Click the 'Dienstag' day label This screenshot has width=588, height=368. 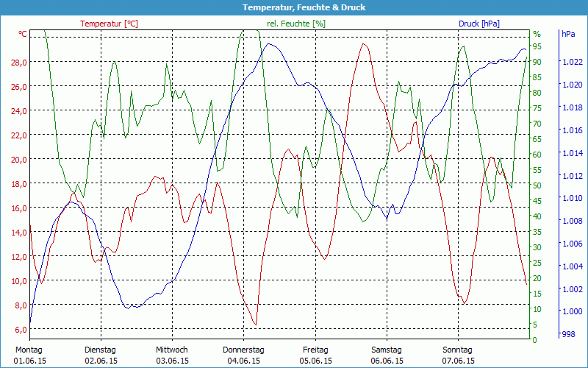100,350
